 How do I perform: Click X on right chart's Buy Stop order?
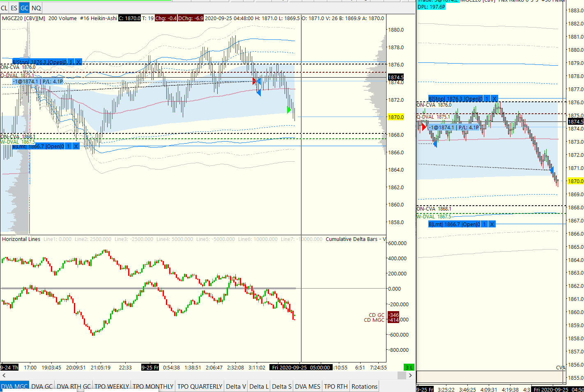(x=494, y=99)
